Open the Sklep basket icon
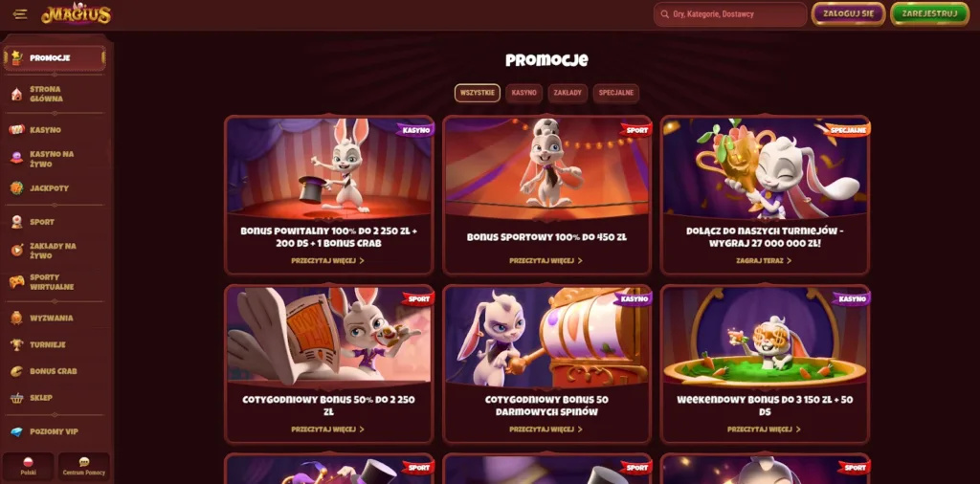This screenshot has width=980, height=484. [x=17, y=398]
